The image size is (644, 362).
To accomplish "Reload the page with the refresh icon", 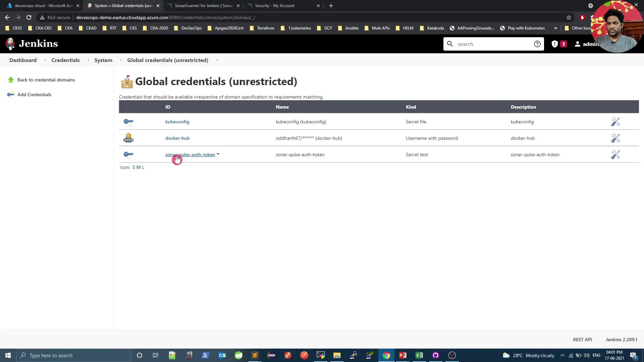I will point(29,17).
